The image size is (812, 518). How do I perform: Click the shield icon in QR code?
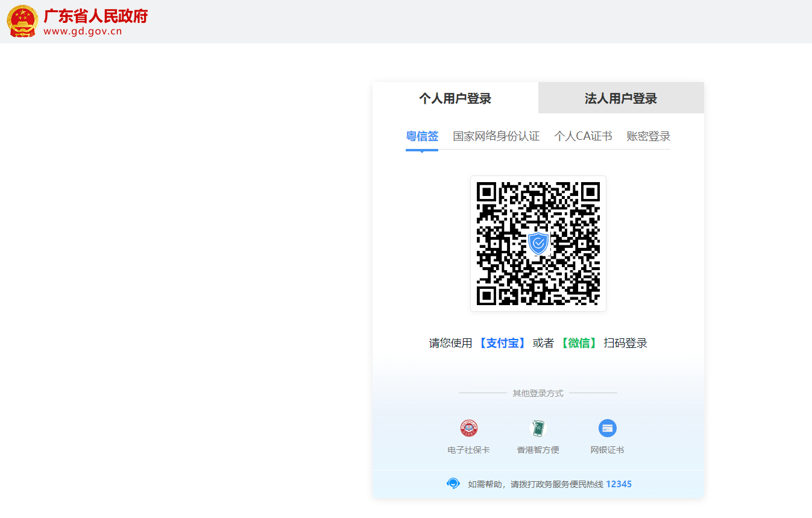(x=538, y=244)
